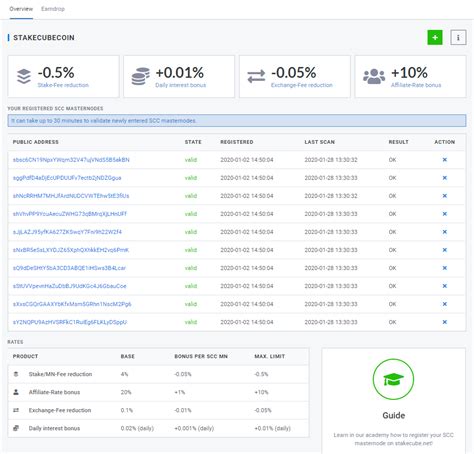Click the Affiliate-Rate bonus row person icon
This screenshot has width=474, height=454.
(16, 392)
